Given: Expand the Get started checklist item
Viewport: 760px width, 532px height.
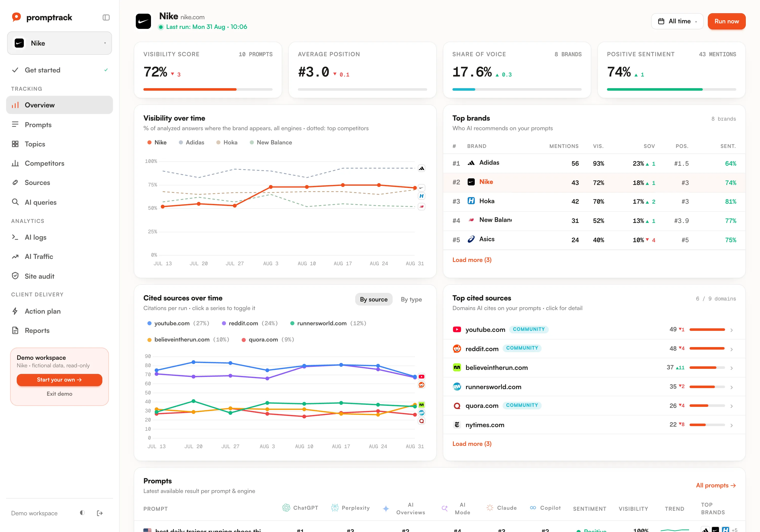Looking at the screenshot, I should 60,70.
